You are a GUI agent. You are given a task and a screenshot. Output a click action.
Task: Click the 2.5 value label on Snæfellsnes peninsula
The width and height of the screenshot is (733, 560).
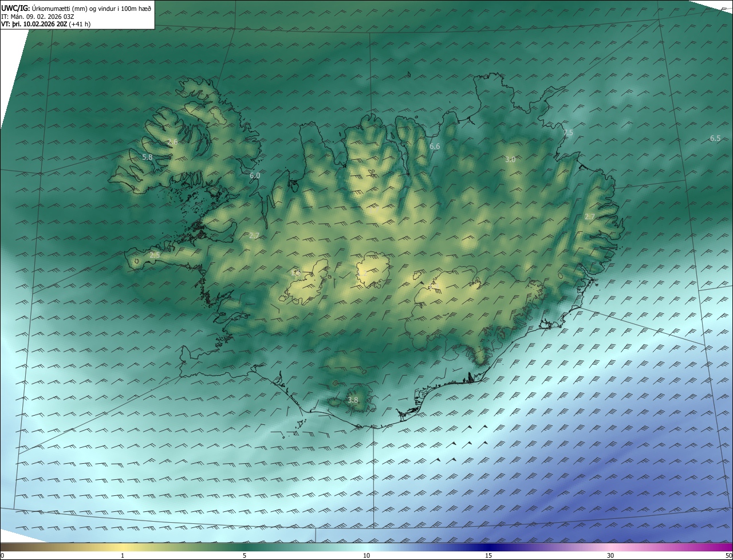(155, 255)
